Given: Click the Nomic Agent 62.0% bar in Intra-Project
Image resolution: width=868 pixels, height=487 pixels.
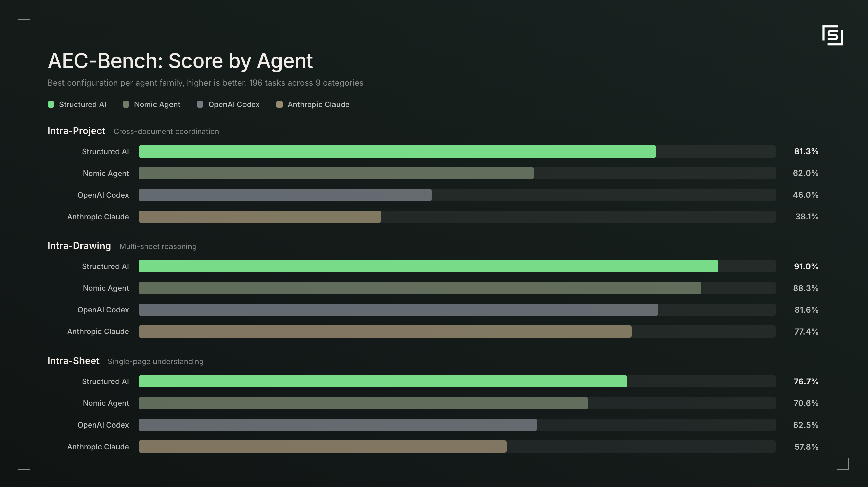Looking at the screenshot, I should click(x=336, y=173).
